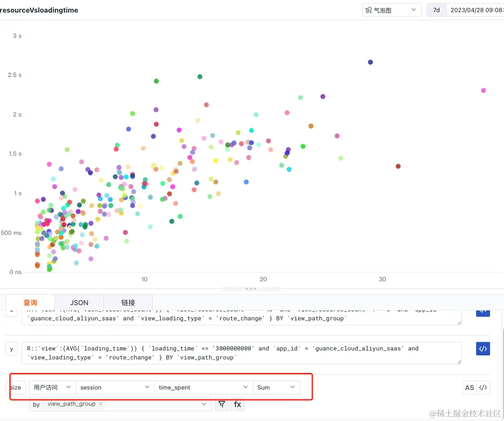504x421 pixels.
Task: Click the 3 s y-axis label
Action: point(18,35)
